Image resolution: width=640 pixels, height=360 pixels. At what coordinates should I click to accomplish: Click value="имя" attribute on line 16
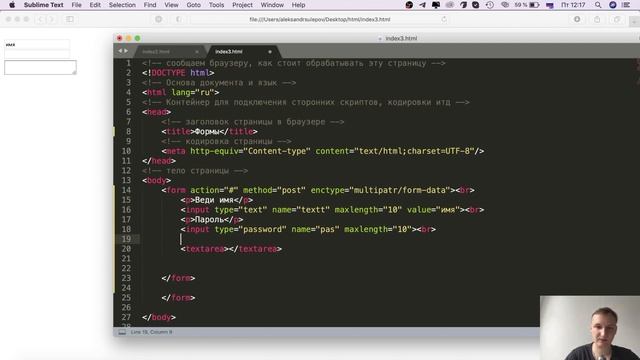point(433,210)
